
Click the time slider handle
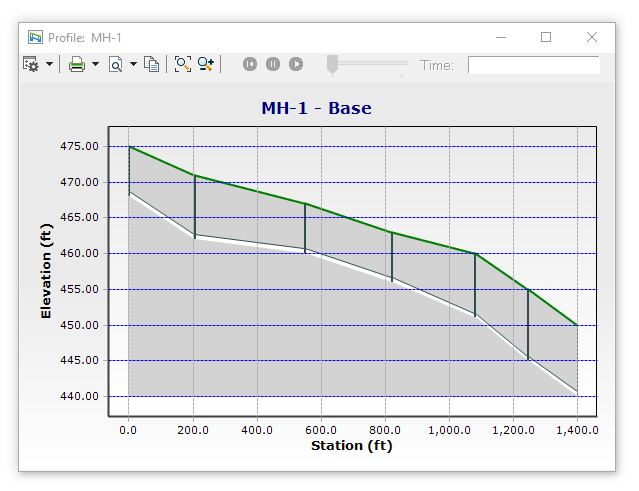(x=333, y=64)
